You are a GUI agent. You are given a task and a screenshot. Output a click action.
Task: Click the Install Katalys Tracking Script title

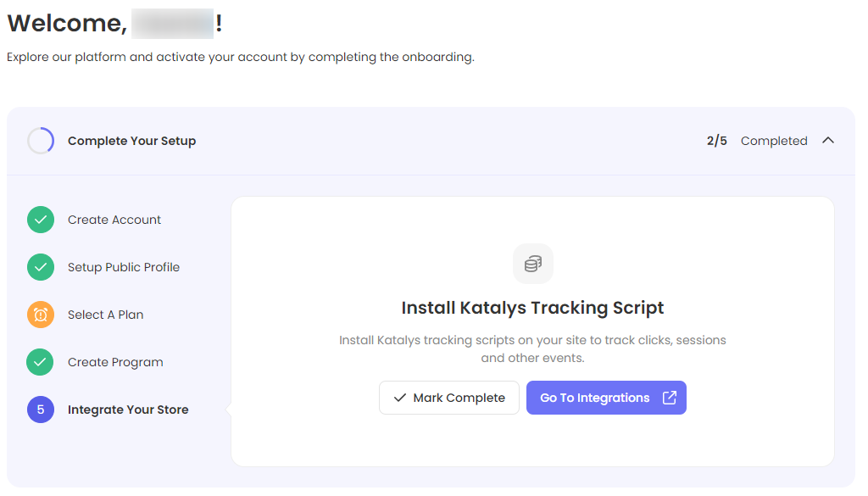click(x=532, y=308)
